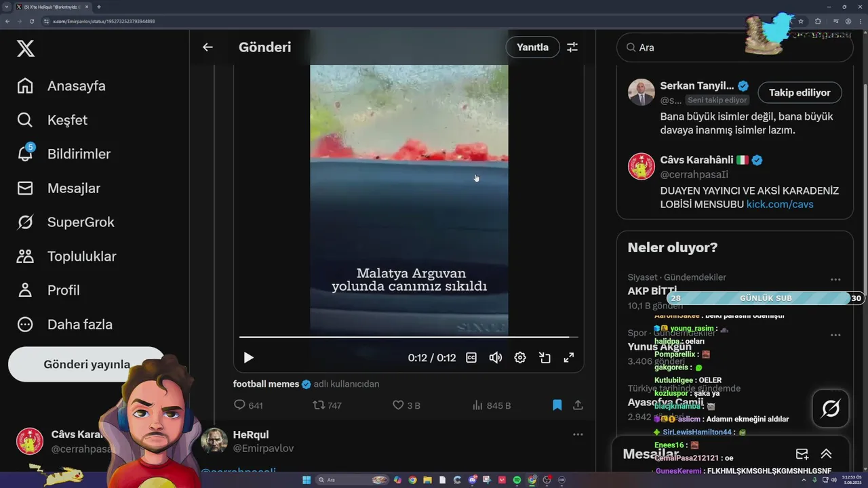The width and height of the screenshot is (868, 488).
Task: Open Mesajlar in the sidebar
Action: 59,188
